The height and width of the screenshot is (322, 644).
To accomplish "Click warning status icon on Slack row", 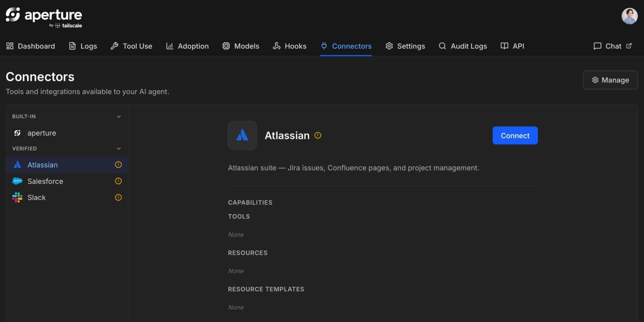I will pyautogui.click(x=118, y=197).
